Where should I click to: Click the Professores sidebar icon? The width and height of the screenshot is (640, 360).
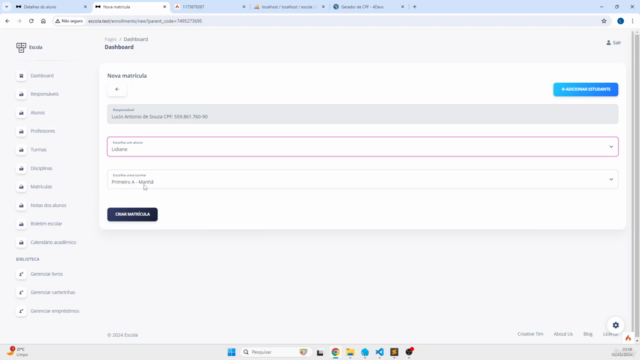tap(21, 131)
